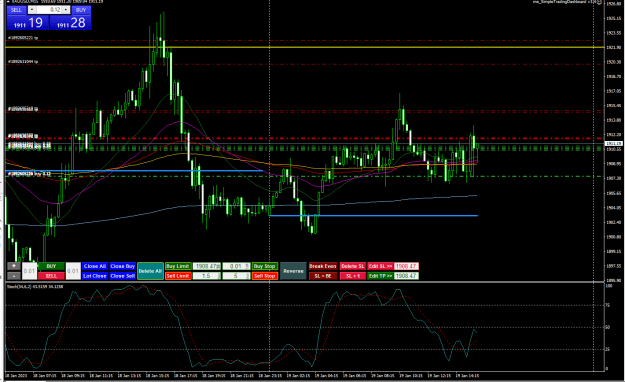Click the Close Buy button

click(122, 266)
